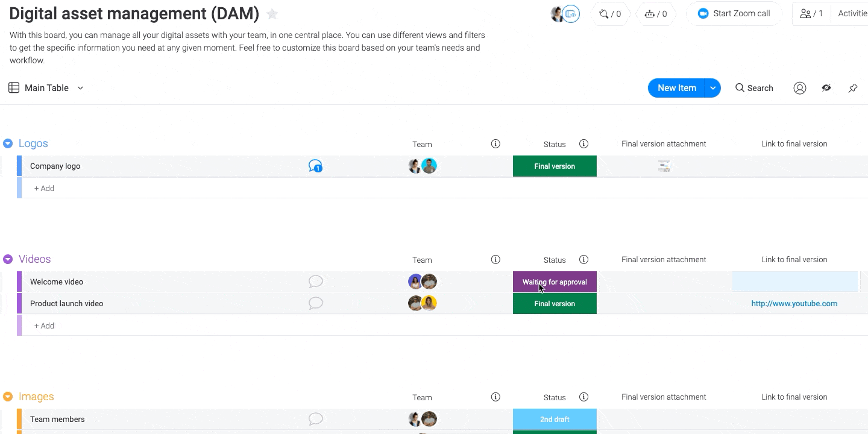Click the person filter icon
Image resolution: width=868 pixels, height=434 pixels.
pyautogui.click(x=800, y=88)
